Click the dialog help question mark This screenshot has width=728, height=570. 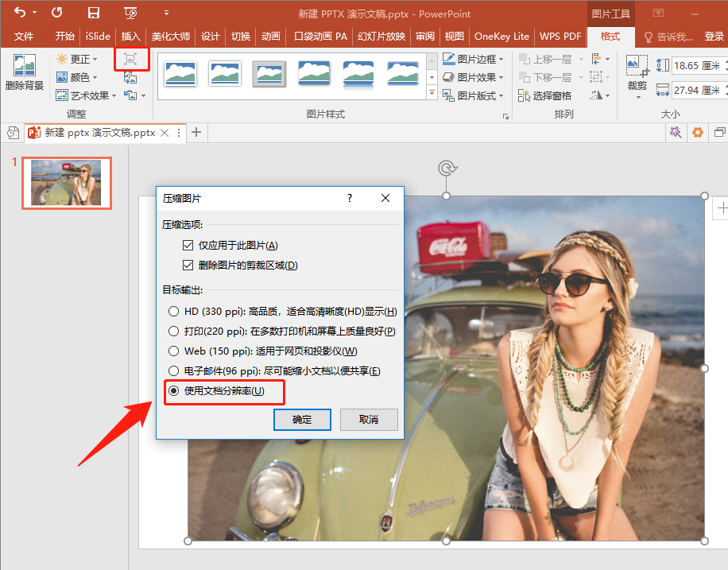(350, 199)
